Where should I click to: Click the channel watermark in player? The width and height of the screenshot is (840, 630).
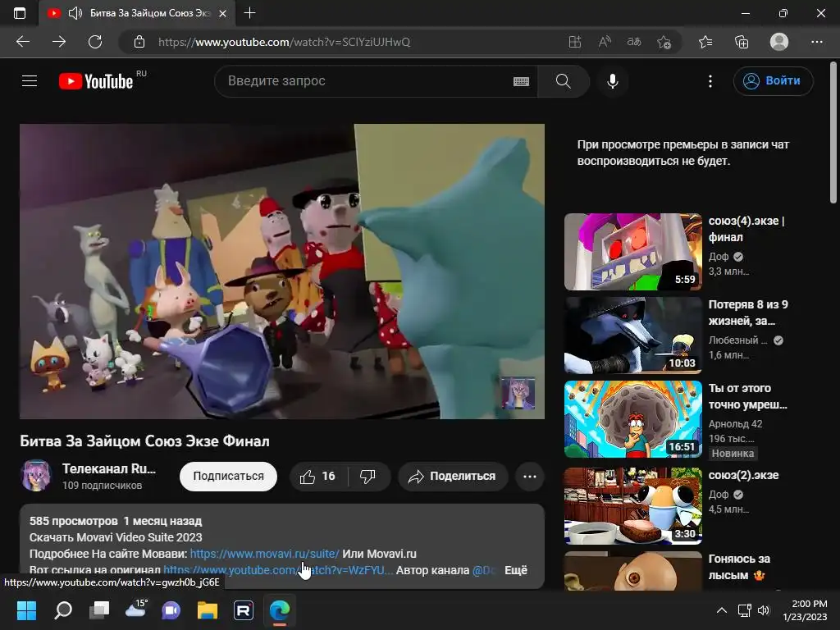tap(518, 393)
